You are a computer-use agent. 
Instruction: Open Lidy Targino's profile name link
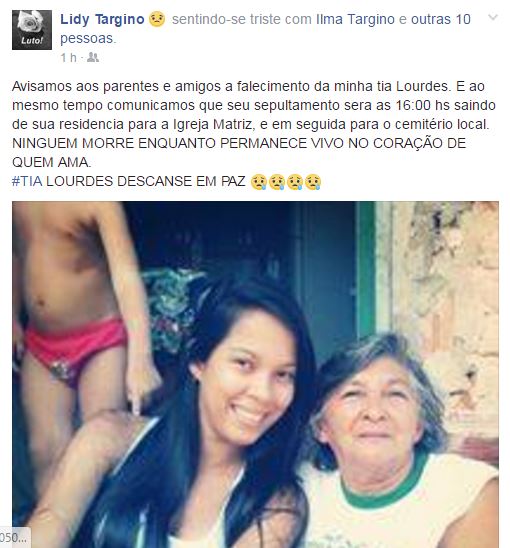click(102, 19)
